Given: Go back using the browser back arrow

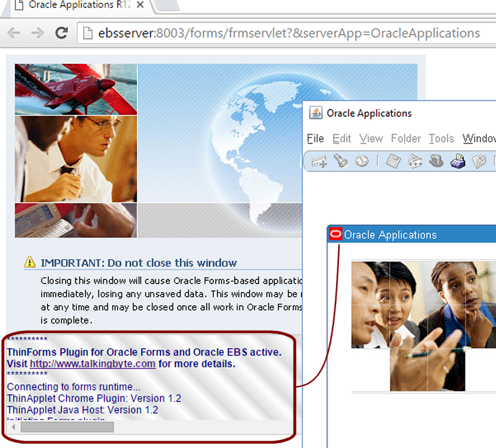Looking at the screenshot, I should pos(14,33).
